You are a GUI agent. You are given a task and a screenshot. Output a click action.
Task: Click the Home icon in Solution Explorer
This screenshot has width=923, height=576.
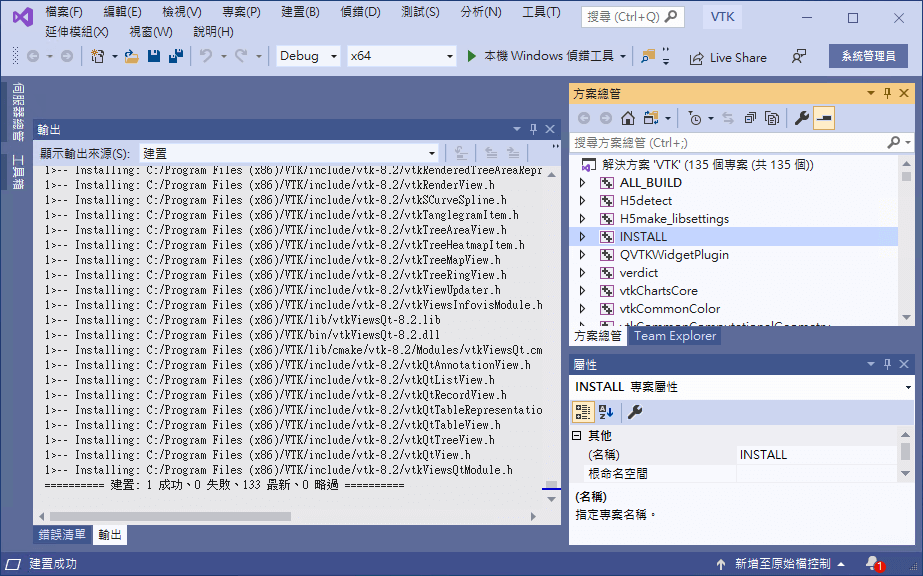tap(627, 118)
